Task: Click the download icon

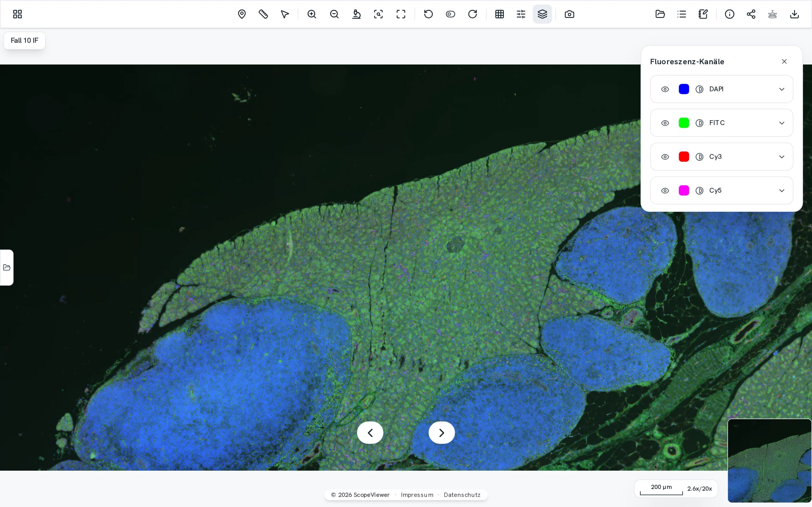Action: (794, 14)
